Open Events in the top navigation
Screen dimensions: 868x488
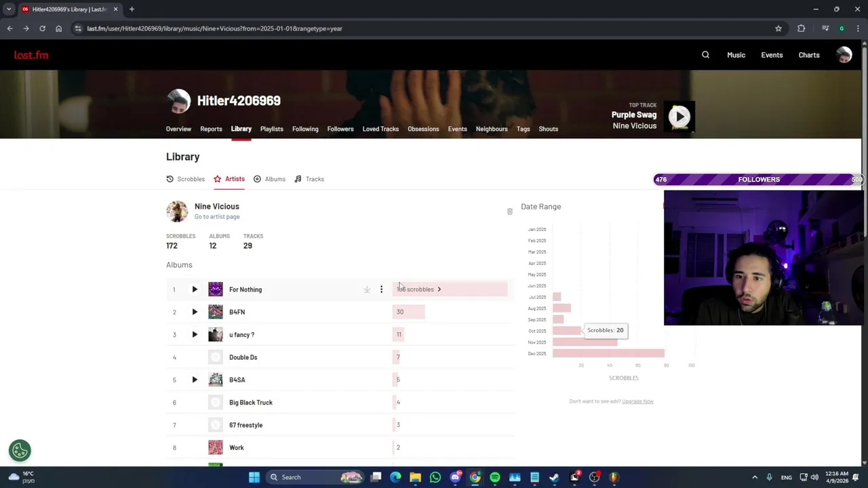[772, 55]
